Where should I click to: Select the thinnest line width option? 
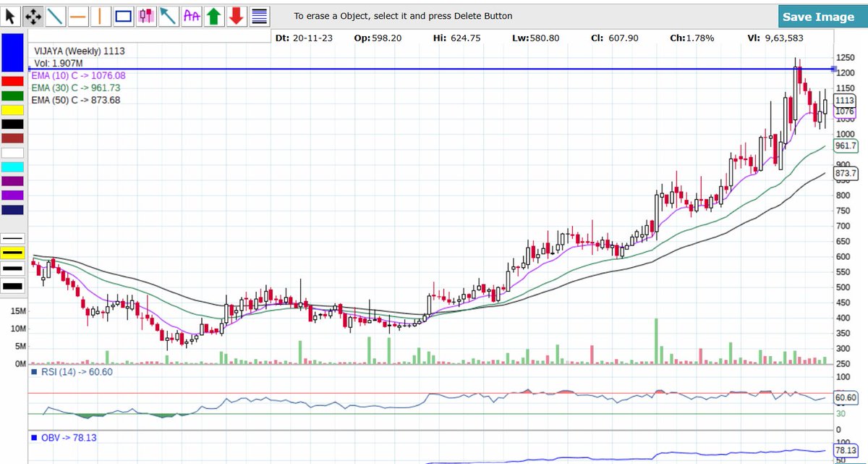click(13, 238)
